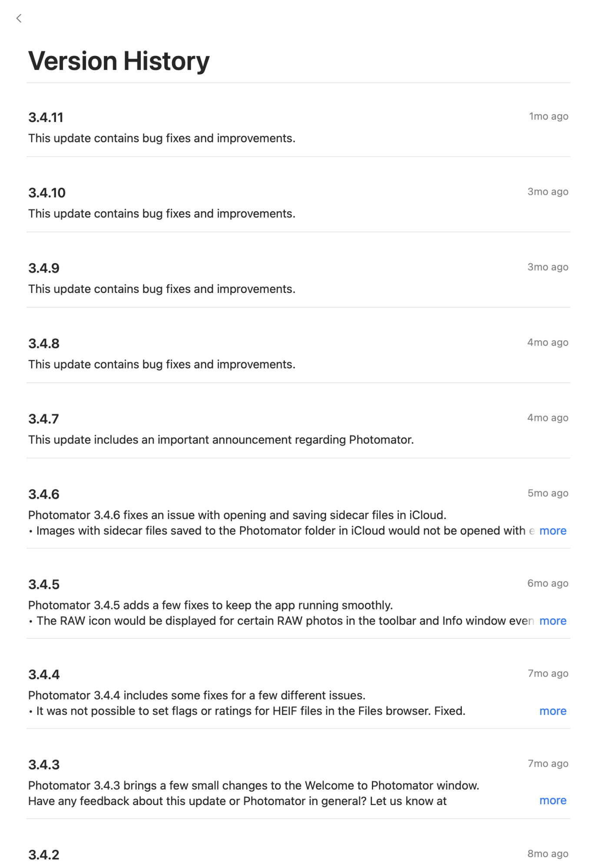This screenshot has height=868, width=589.
Task: Expand the 3.4.3 release notes with more
Action: pyautogui.click(x=553, y=800)
